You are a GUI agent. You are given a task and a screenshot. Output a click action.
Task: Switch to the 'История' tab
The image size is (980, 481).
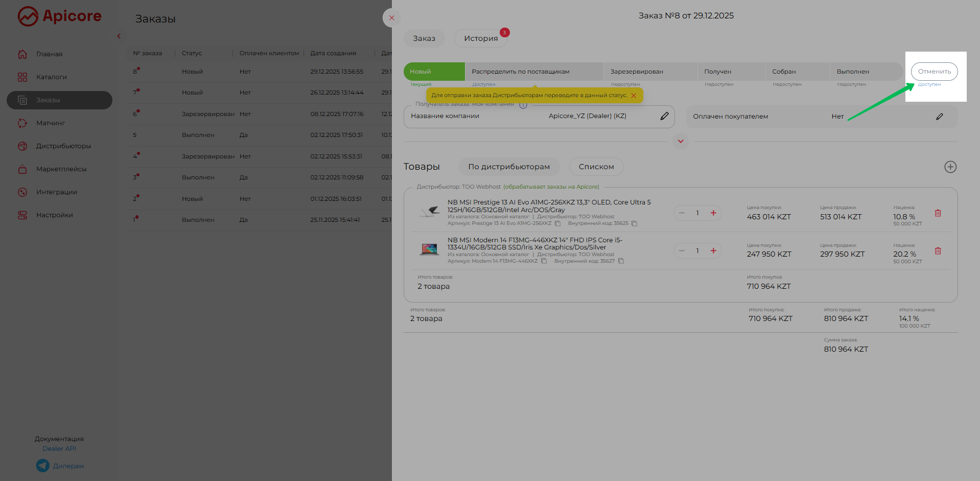pos(480,38)
